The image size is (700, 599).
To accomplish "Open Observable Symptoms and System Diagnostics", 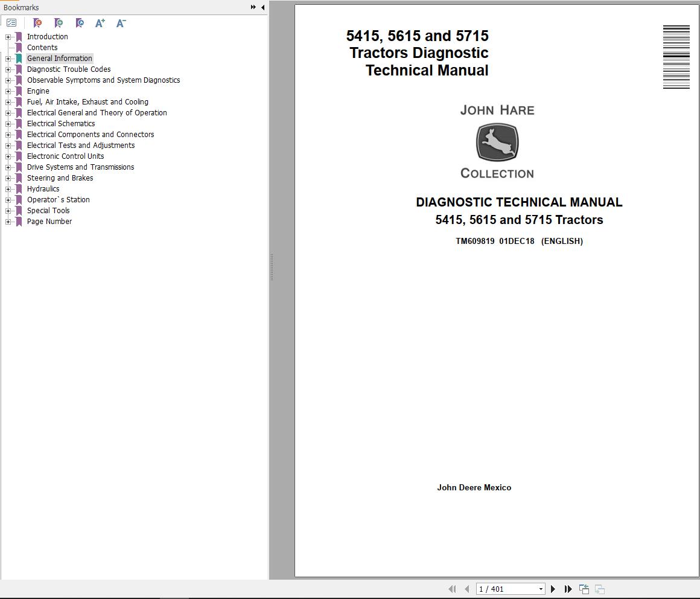I will (x=104, y=80).
